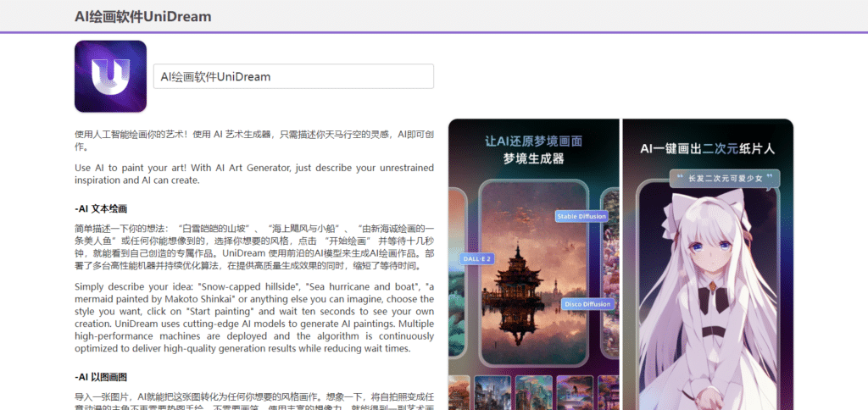Click the -AI 以图画图 section heading
The height and width of the screenshot is (410, 868).
101,377
